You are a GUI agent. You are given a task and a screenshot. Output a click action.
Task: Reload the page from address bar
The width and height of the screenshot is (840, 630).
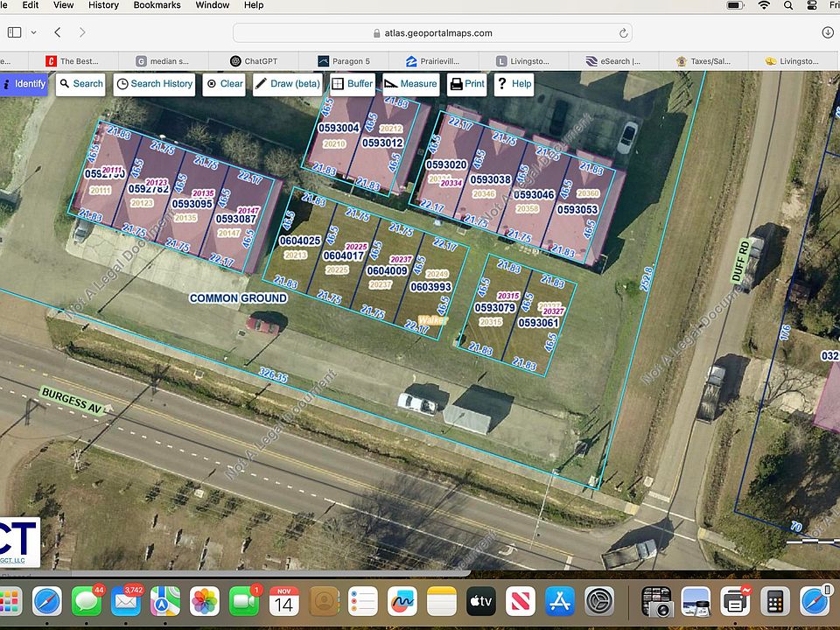623,33
